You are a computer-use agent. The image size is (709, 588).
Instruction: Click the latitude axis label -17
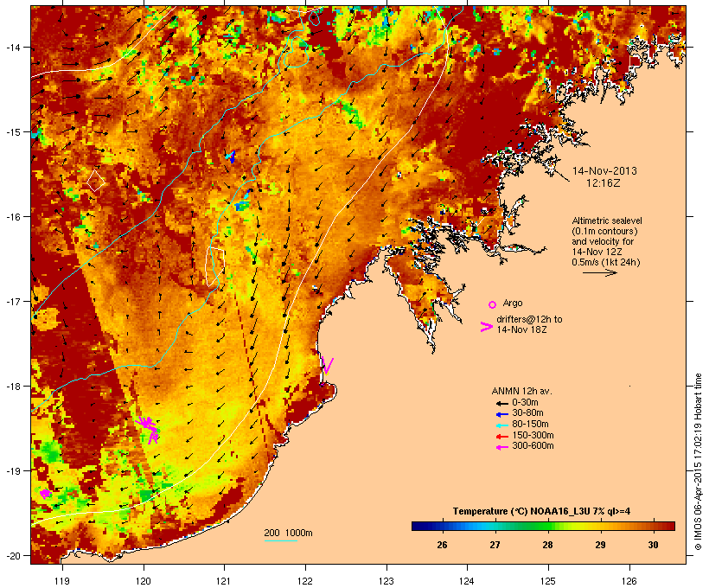[12, 301]
